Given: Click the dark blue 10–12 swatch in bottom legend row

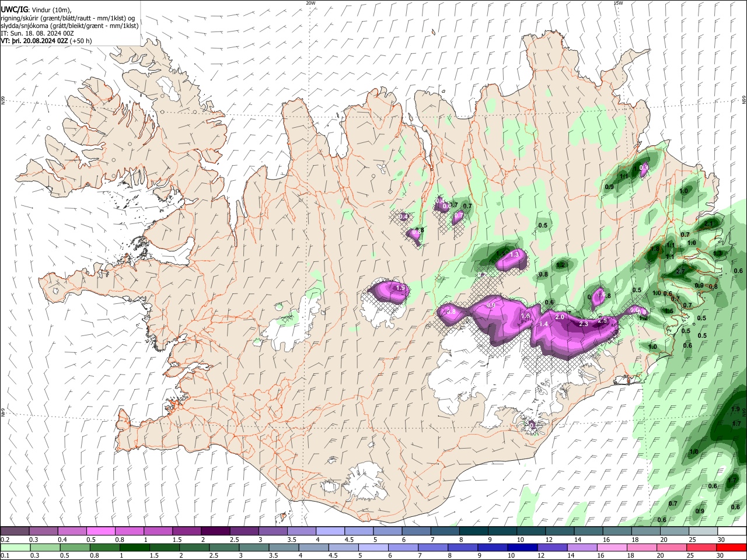Looking at the screenshot, I should pos(522,547).
